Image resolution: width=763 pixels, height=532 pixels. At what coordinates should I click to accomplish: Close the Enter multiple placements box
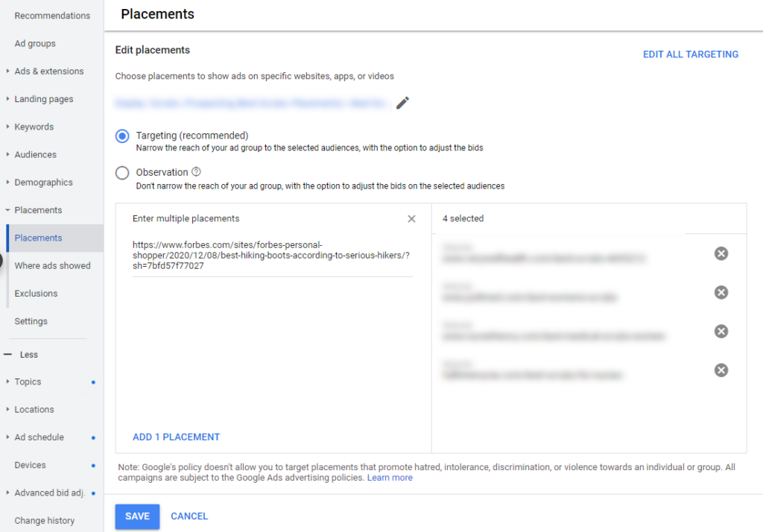click(411, 219)
